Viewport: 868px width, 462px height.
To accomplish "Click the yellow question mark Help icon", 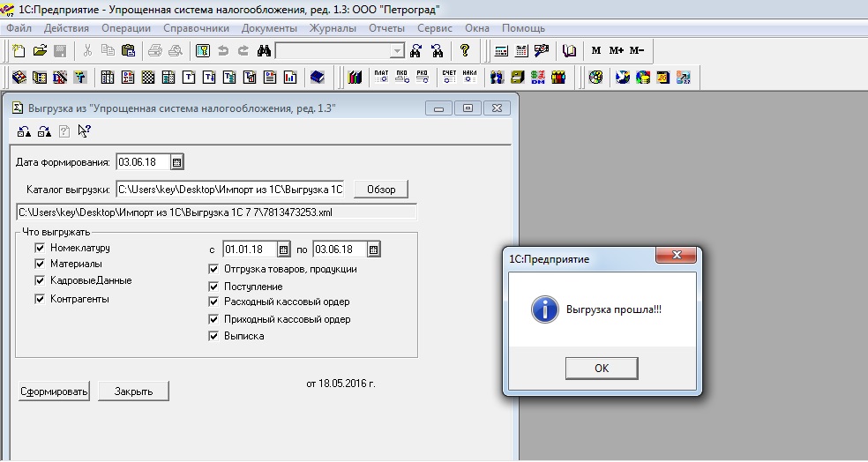I will tap(464, 50).
